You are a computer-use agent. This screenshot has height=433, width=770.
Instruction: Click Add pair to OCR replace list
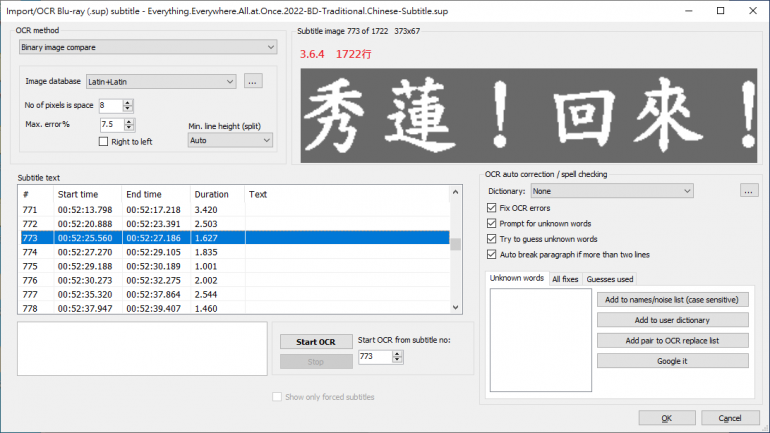click(672, 340)
